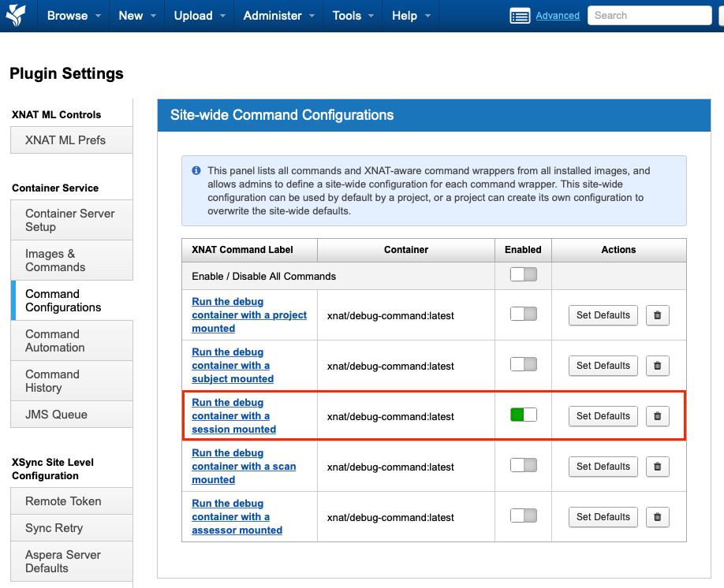Open the Browse dropdown menu
Viewport: 724px width, 588px height.
74,16
